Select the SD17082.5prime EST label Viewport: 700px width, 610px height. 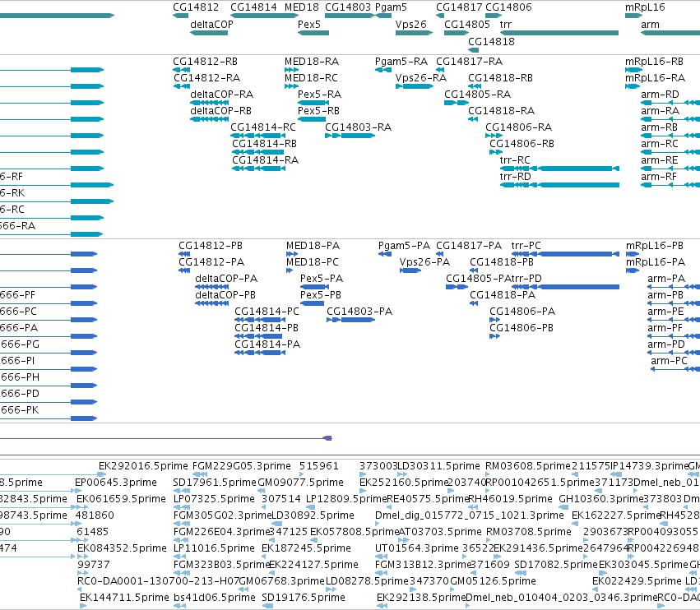(556, 565)
